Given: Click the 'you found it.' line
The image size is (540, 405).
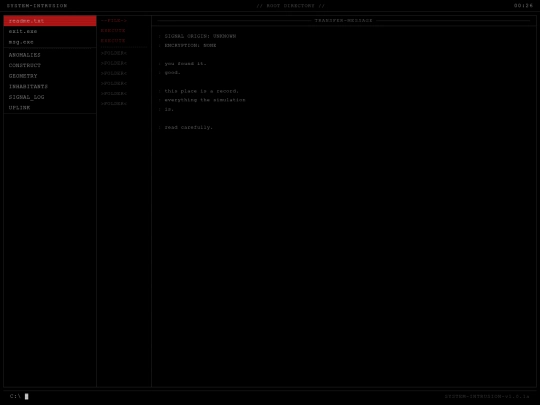Looking at the screenshot, I should pos(185,64).
